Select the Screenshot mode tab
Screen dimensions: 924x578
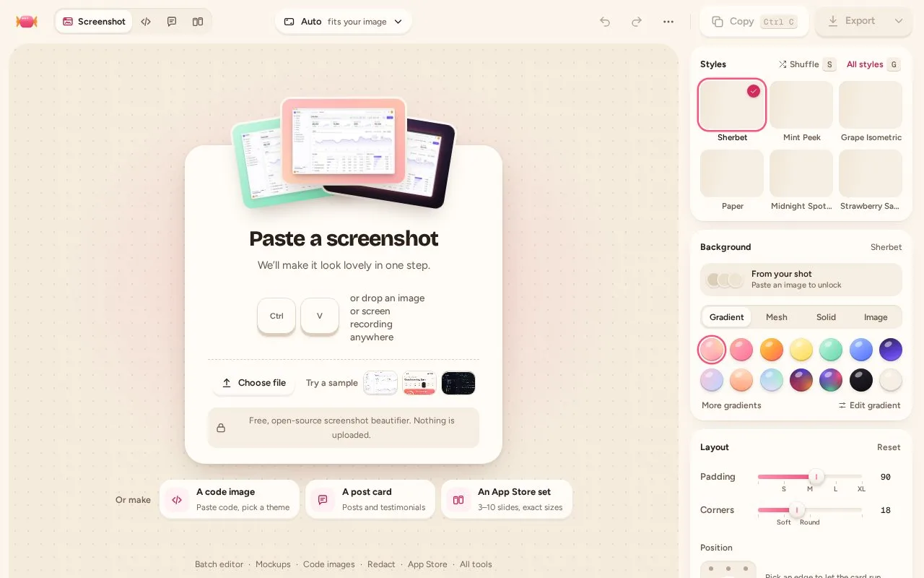coord(94,22)
